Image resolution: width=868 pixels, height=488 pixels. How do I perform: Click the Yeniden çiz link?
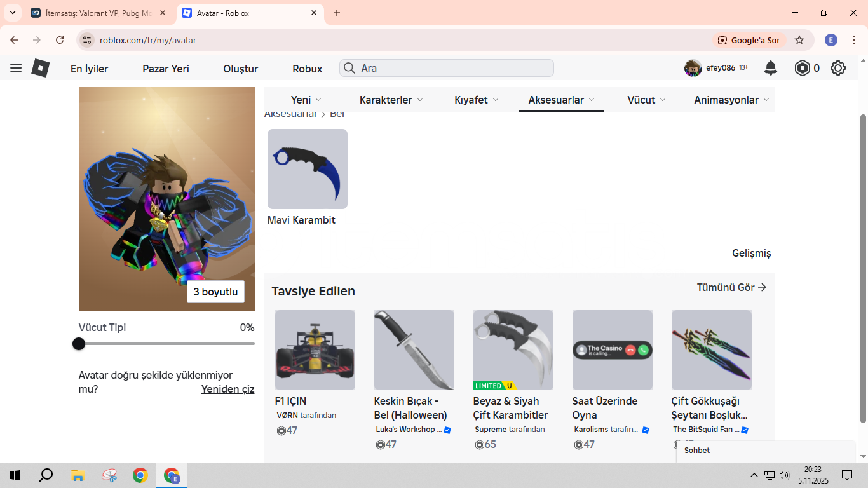coord(228,389)
